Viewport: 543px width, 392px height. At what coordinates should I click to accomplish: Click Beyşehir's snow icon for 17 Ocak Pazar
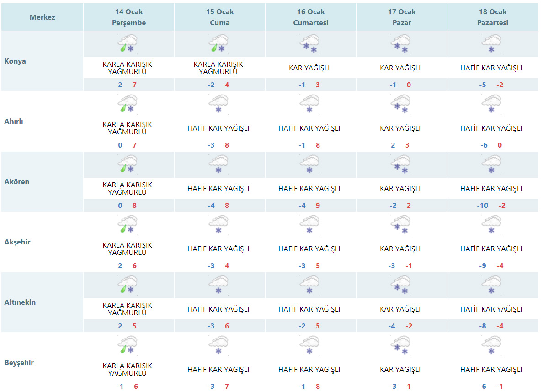[400, 345]
